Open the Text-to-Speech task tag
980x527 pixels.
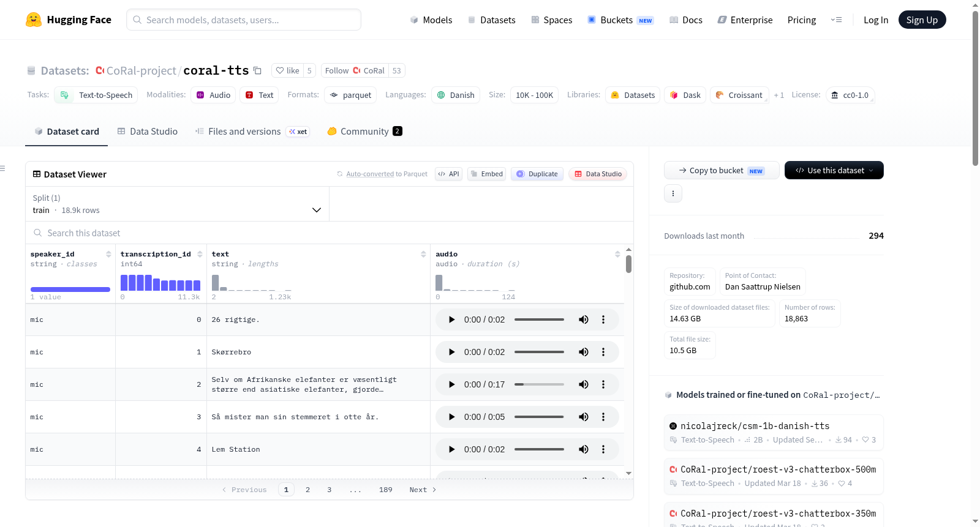click(x=96, y=95)
